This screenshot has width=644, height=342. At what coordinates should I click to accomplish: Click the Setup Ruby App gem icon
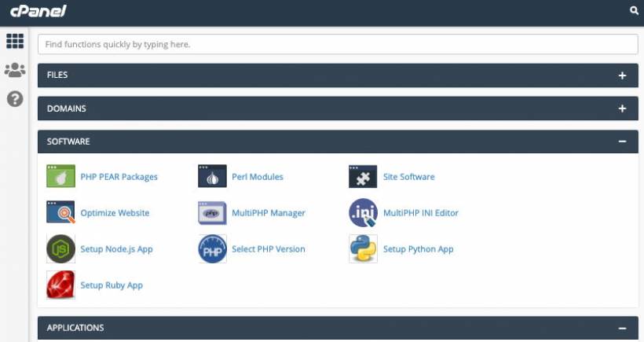pyautogui.click(x=60, y=285)
